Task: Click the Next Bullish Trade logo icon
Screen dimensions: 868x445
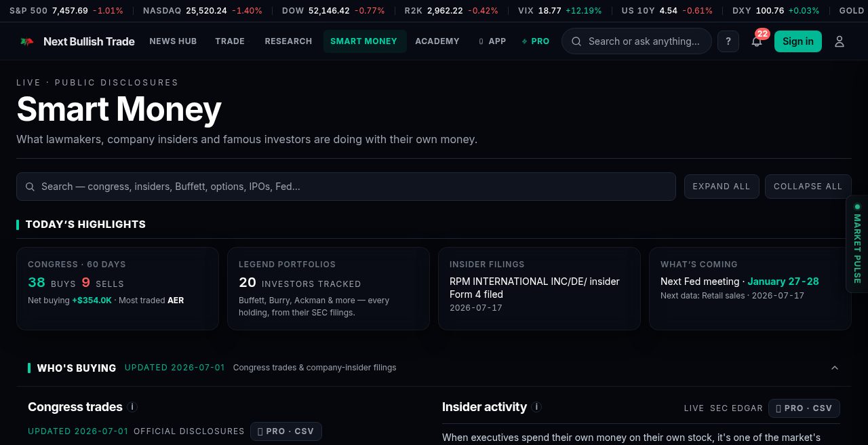Action: coord(27,41)
